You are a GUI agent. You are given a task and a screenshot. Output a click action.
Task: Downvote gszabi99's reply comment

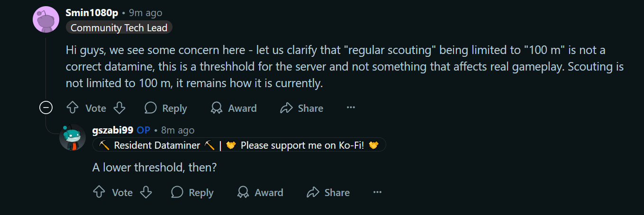coord(146,192)
